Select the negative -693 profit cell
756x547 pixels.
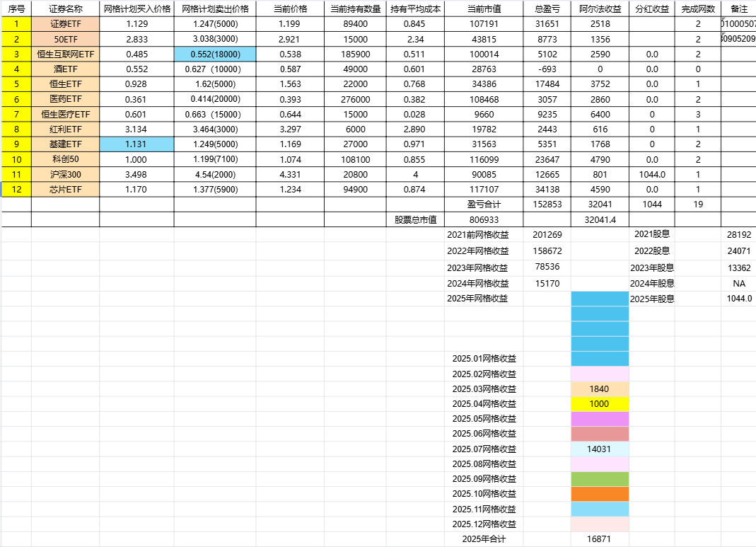tap(547, 69)
